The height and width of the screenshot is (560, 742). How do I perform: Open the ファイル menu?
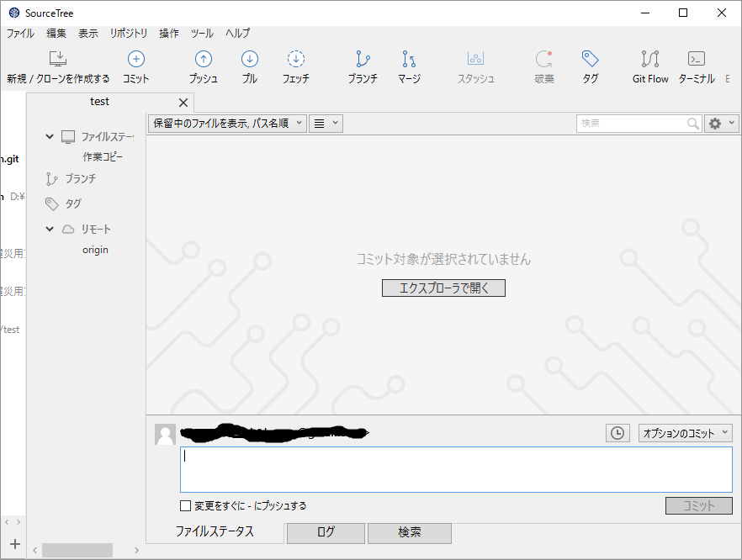coord(20,33)
